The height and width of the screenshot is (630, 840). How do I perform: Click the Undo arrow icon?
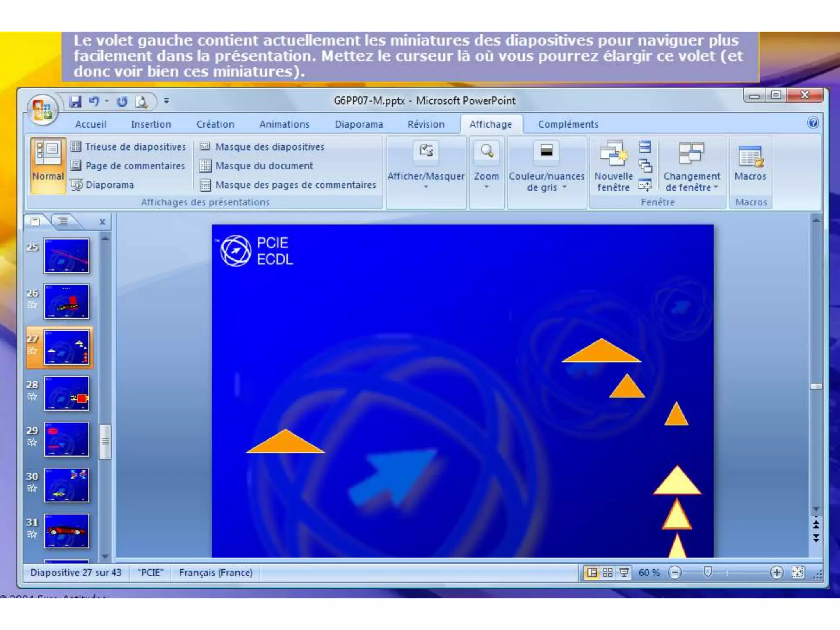coord(94,101)
